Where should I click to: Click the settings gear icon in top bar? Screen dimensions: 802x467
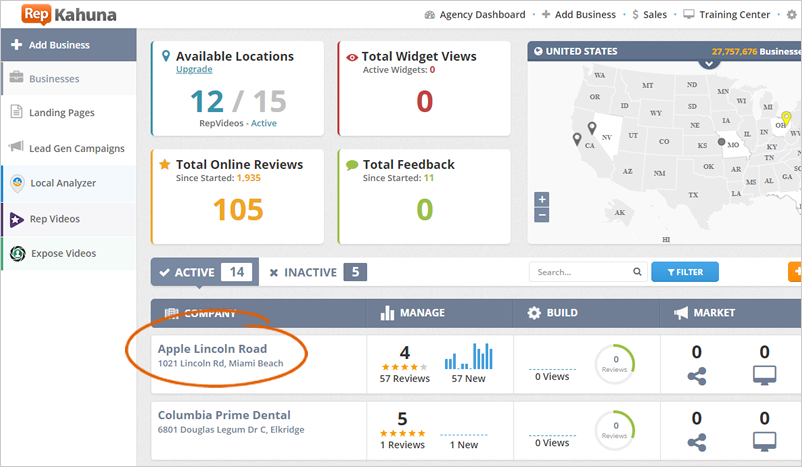(x=792, y=15)
